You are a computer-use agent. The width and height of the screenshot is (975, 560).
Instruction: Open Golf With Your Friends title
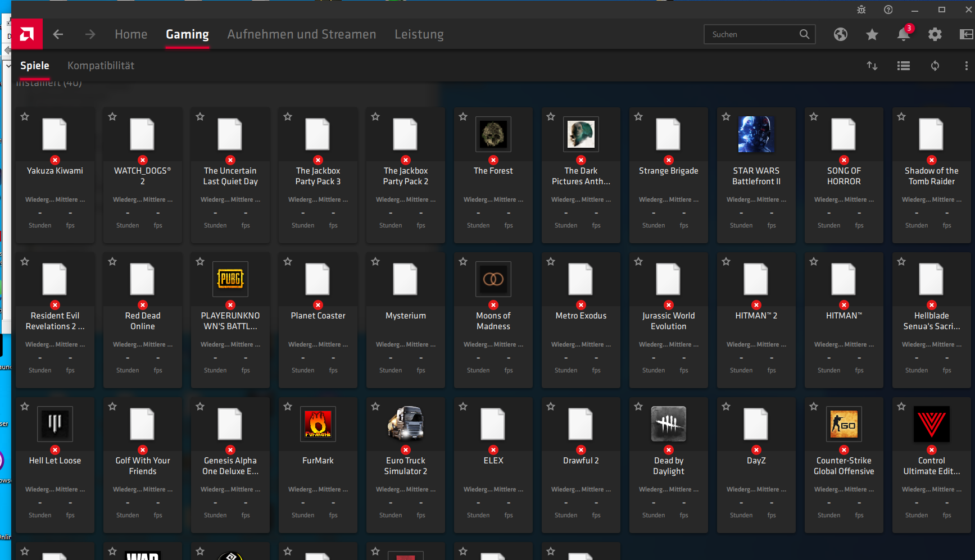click(143, 466)
